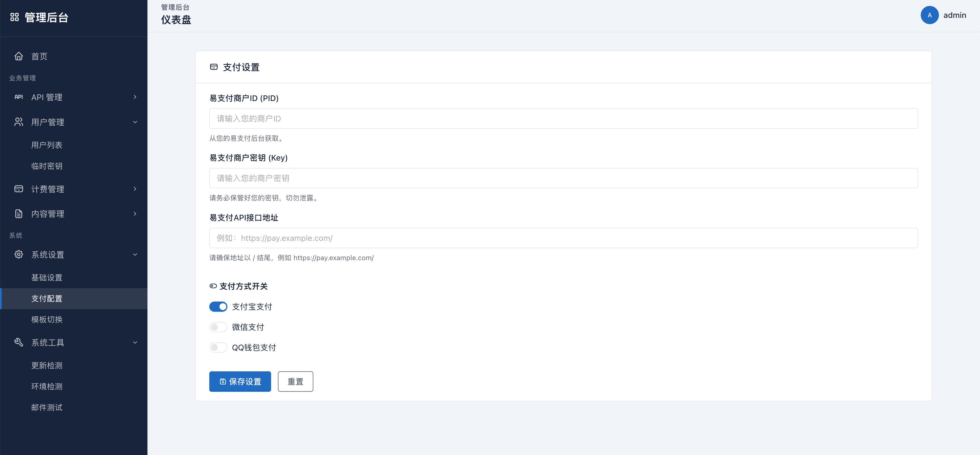
Task: Click the toggle icon beside 支付方式开关
Action: 213,286
